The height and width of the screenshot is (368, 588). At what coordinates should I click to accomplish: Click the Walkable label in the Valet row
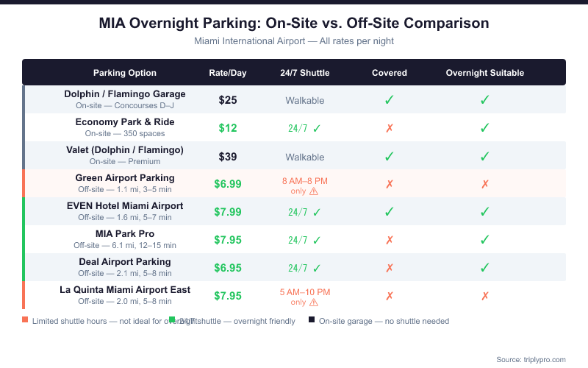click(305, 157)
